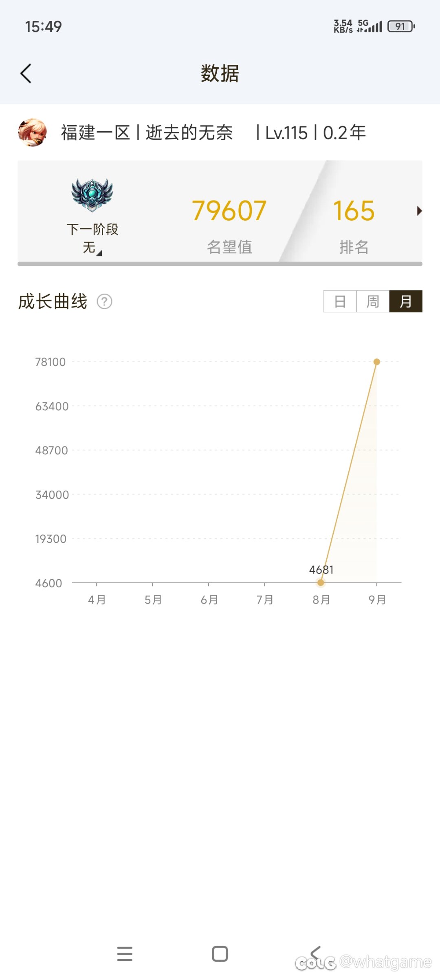Select the 月 growth curve tab

(x=406, y=301)
